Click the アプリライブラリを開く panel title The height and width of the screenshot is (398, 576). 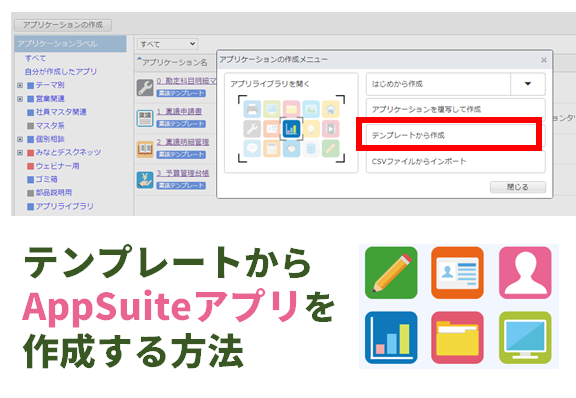[x=270, y=84]
